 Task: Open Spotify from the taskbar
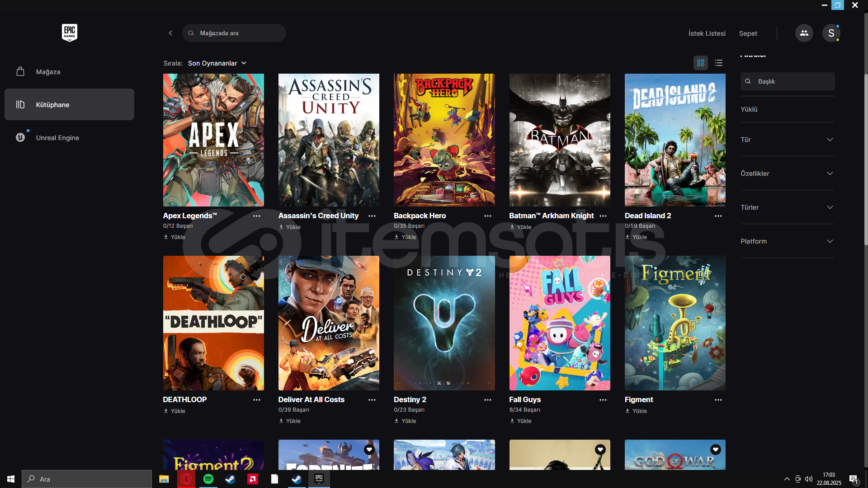[x=208, y=479]
